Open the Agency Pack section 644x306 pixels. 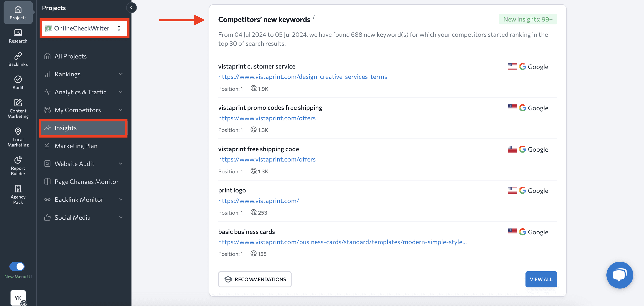(18, 194)
